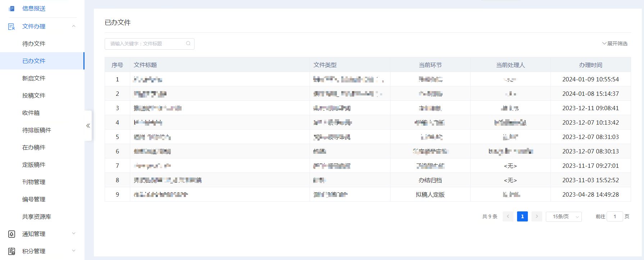Click 序号 column header
This screenshot has width=644, height=260.
click(117, 65)
